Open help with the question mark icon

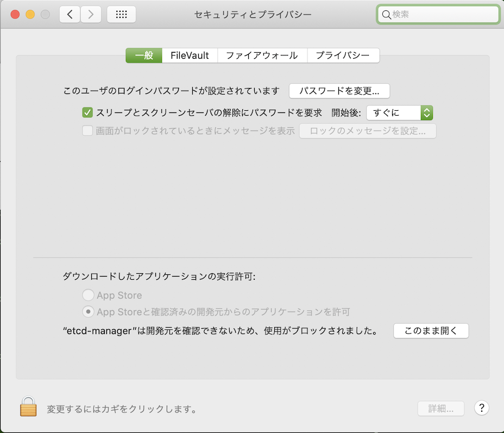(x=481, y=408)
